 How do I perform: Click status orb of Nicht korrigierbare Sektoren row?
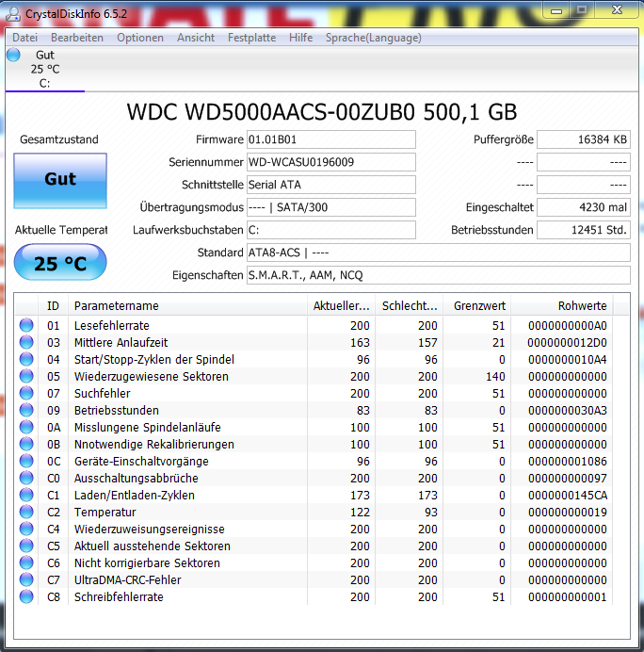(x=26, y=563)
